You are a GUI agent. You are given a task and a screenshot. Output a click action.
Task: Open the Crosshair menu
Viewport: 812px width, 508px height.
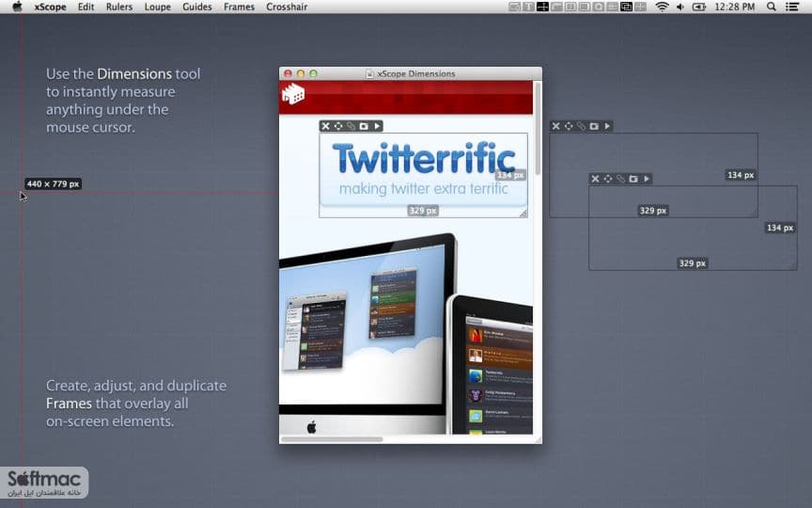pos(287,7)
